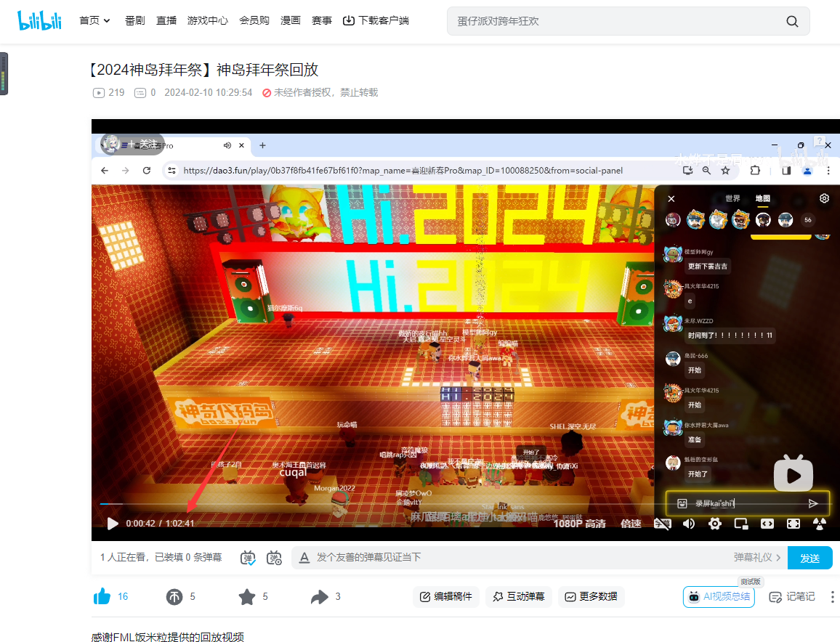The height and width of the screenshot is (642, 840).
Task: Expand the 首页 dropdown menu
Action: click(x=94, y=20)
